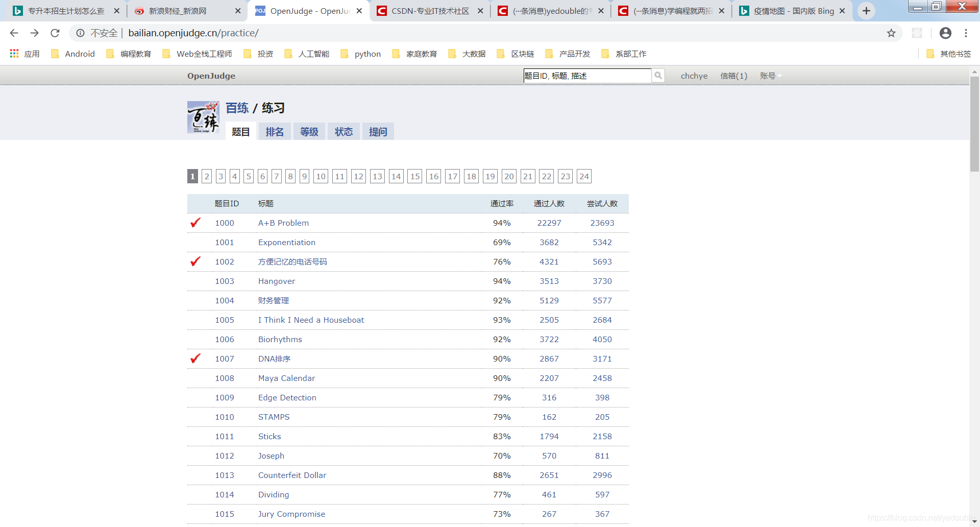Viewport: 980px width, 527px height.
Task: Close the 疫情地图 Bing tab
Action: pos(842,11)
